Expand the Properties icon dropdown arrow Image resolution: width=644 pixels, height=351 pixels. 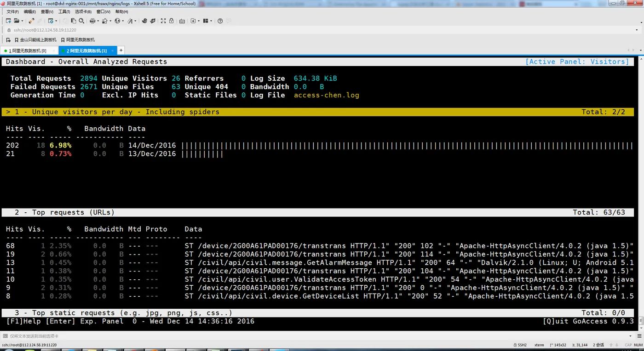click(x=56, y=21)
